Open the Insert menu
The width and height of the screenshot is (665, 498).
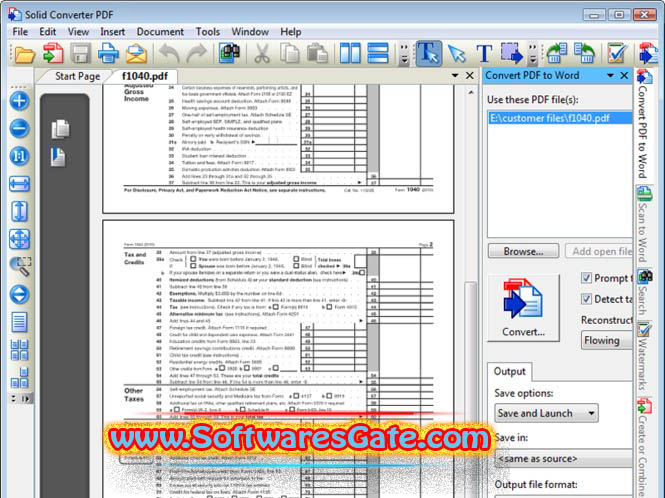click(x=112, y=32)
